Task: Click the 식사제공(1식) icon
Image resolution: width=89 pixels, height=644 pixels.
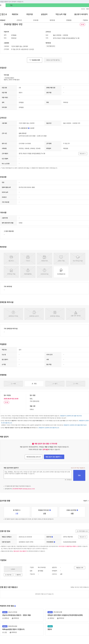Action: coord(61,272)
